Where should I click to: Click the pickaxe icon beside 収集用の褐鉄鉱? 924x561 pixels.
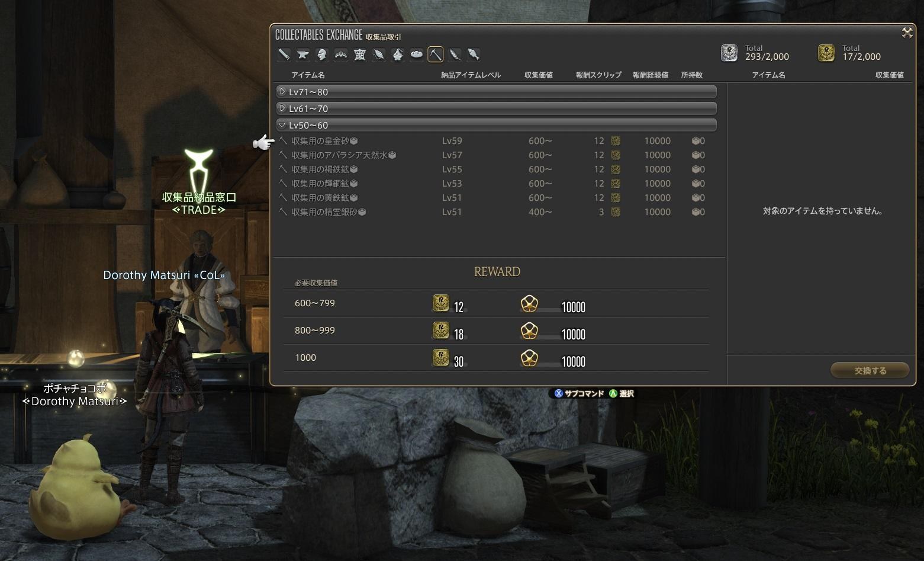pos(283,169)
